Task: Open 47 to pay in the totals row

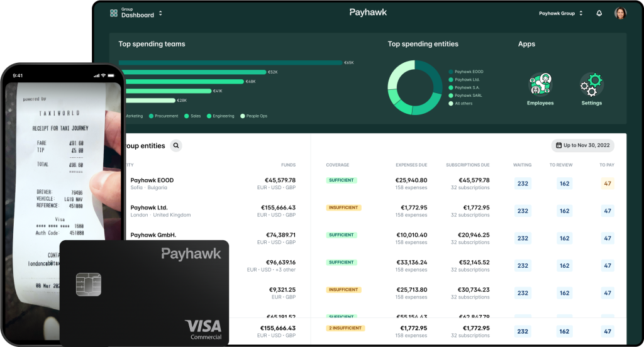Action: (608, 331)
